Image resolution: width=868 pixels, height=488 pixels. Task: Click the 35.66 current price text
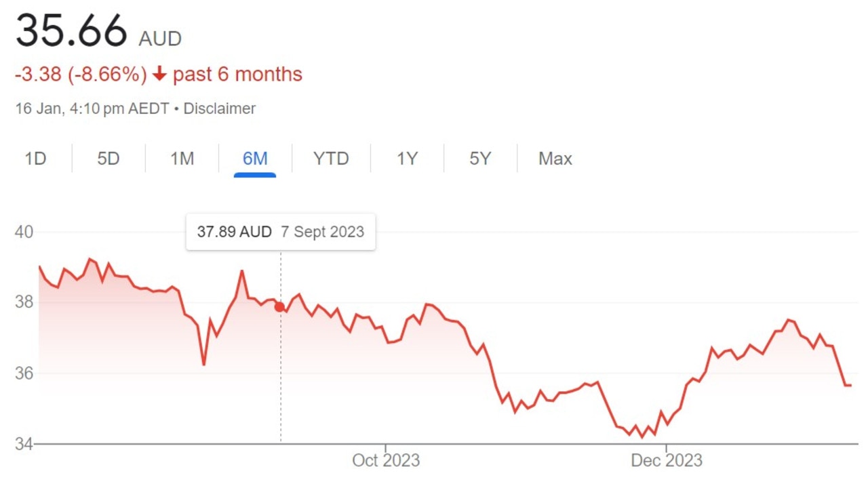click(x=71, y=30)
